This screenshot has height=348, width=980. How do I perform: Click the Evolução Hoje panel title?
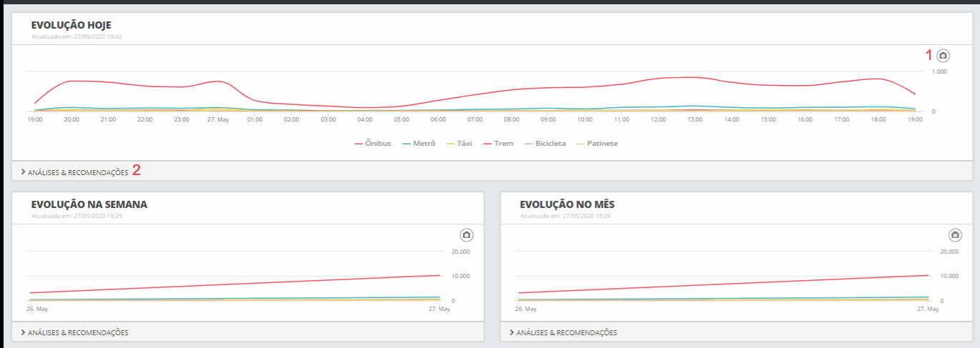click(71, 25)
